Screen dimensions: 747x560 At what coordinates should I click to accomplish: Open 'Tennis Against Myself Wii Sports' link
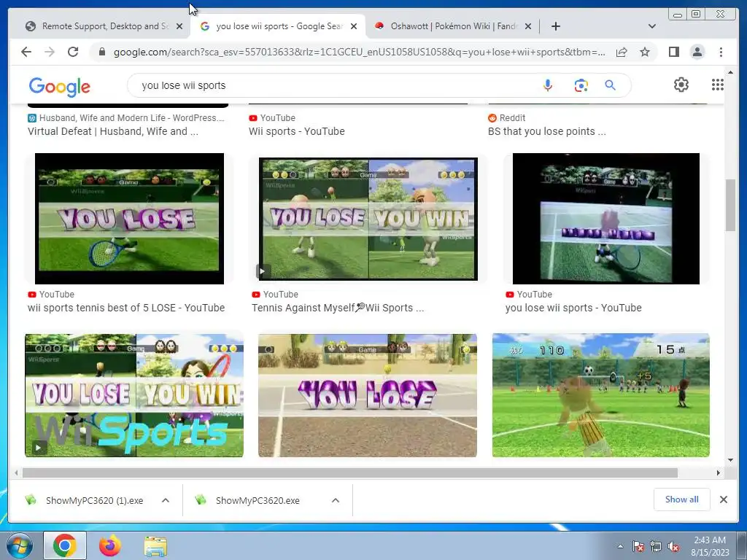(x=338, y=308)
